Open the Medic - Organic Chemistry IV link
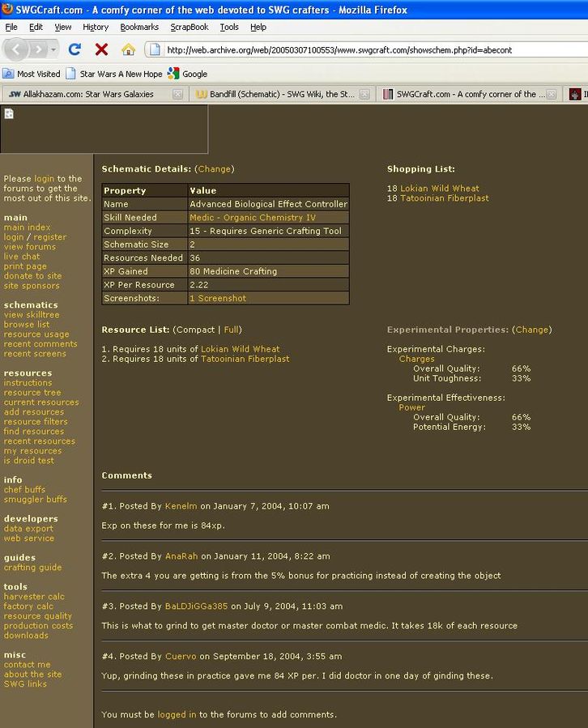The width and height of the screenshot is (588, 728). (x=253, y=218)
